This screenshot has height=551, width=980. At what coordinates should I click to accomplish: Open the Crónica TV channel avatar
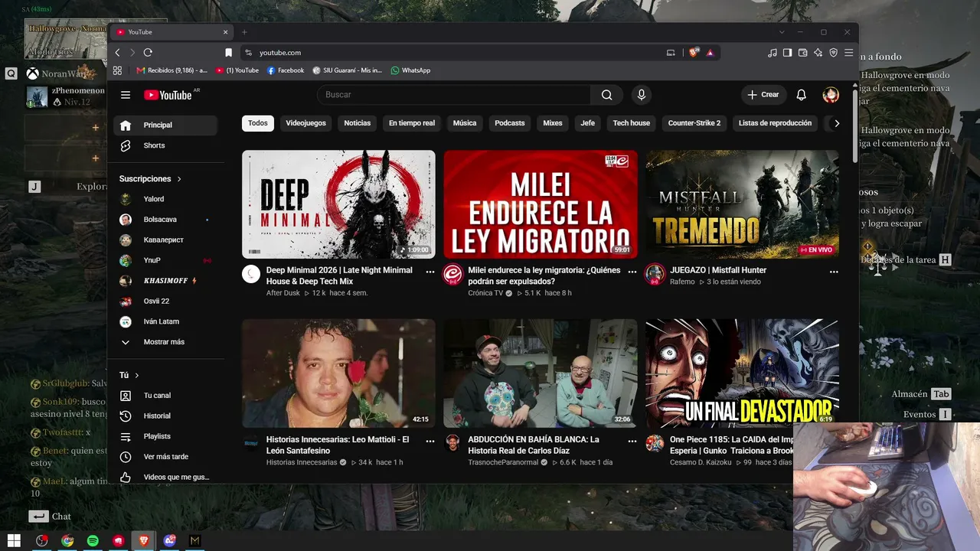pyautogui.click(x=452, y=274)
